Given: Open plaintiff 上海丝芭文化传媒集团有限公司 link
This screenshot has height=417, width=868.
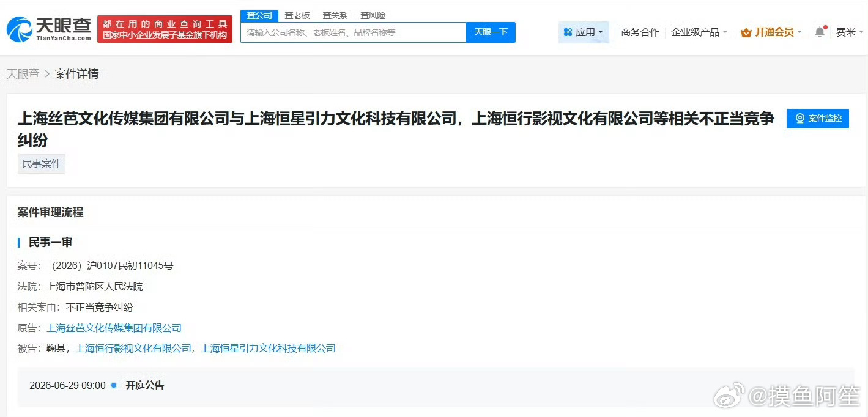Looking at the screenshot, I should pos(114,328).
